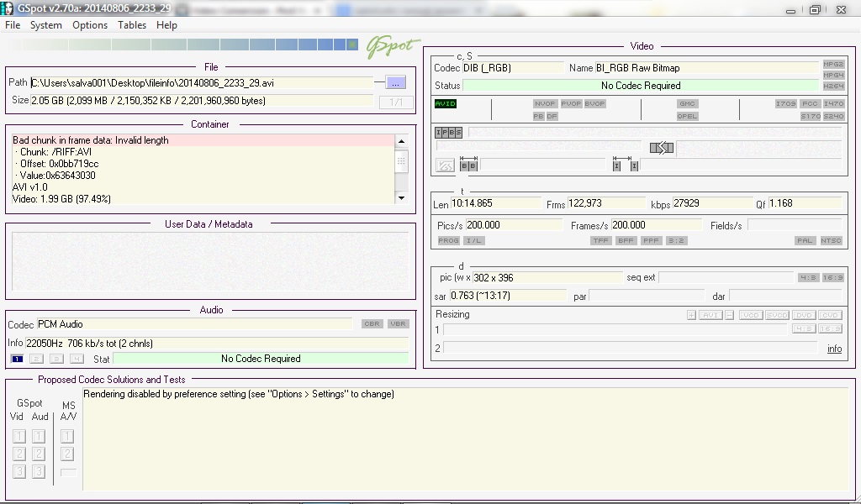Viewport: 861px width, 504px height.
Task: Click the IPBS frame type icon
Action: (x=448, y=133)
